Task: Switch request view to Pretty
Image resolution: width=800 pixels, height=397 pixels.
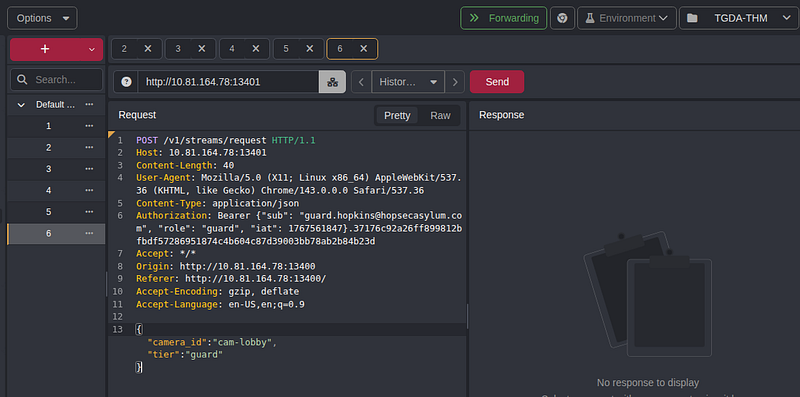Action: (397, 115)
